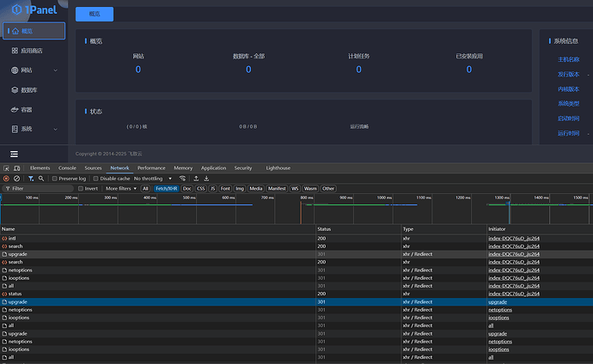Click the import HAR upload icon
The height and width of the screenshot is (364, 593).
pos(196,179)
